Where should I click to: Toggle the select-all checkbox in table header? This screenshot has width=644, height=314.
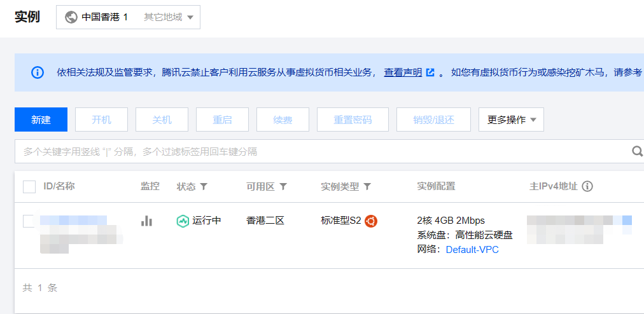tap(29, 187)
